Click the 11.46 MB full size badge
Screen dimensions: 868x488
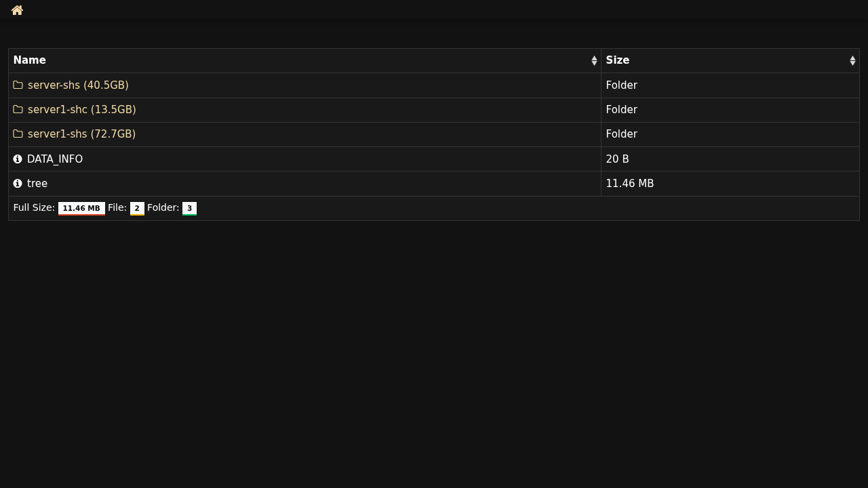[x=81, y=208]
